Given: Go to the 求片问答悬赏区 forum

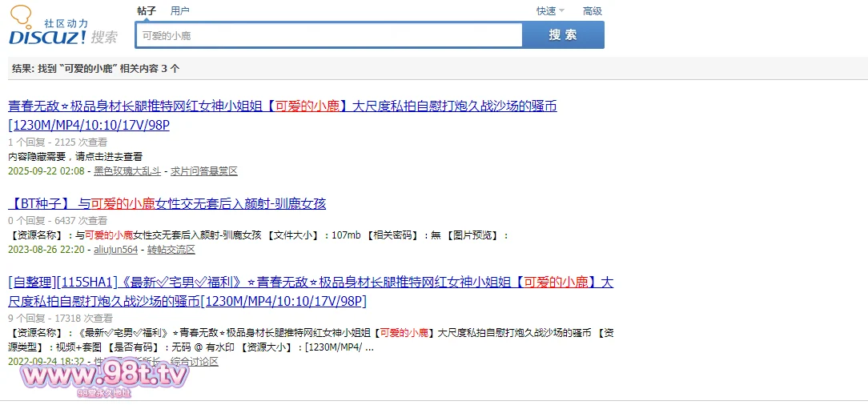Looking at the screenshot, I should [203, 171].
